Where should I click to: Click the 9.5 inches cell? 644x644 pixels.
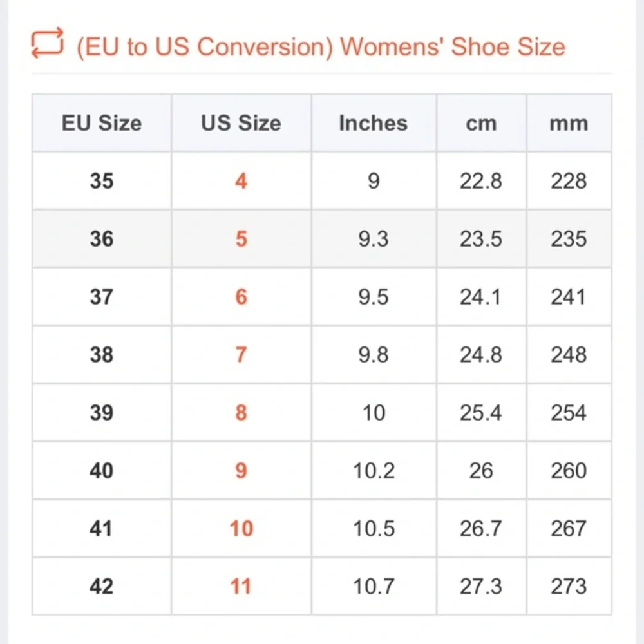pos(374,297)
